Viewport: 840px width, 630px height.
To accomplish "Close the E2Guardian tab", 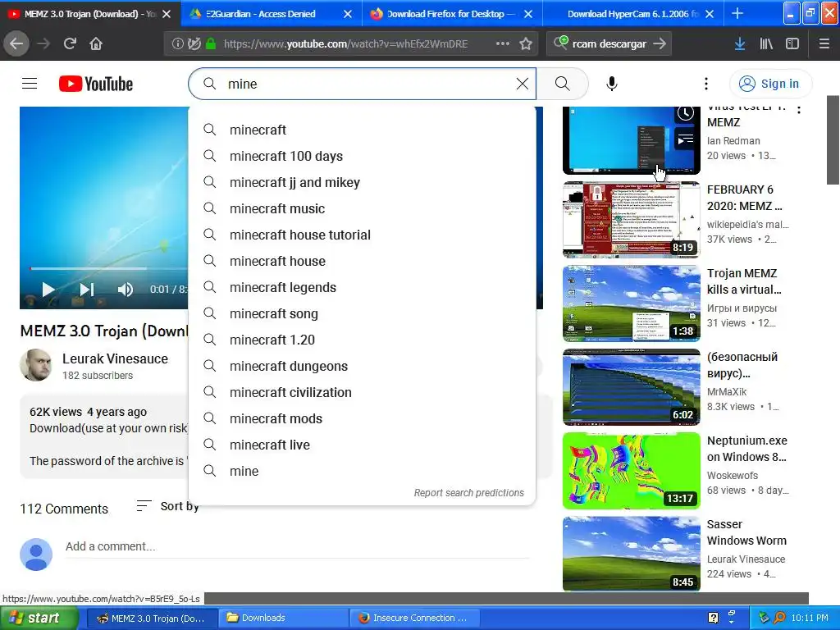I will (x=348, y=14).
